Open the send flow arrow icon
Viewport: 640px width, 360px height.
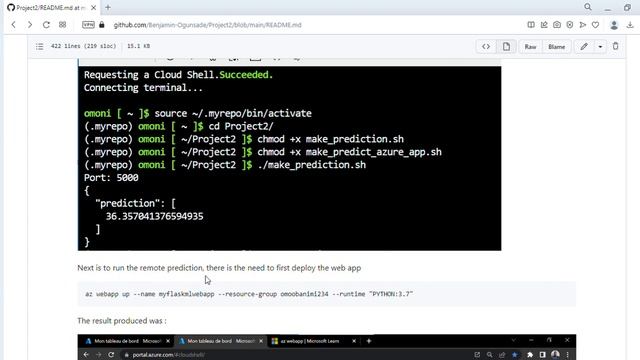pos(583,25)
